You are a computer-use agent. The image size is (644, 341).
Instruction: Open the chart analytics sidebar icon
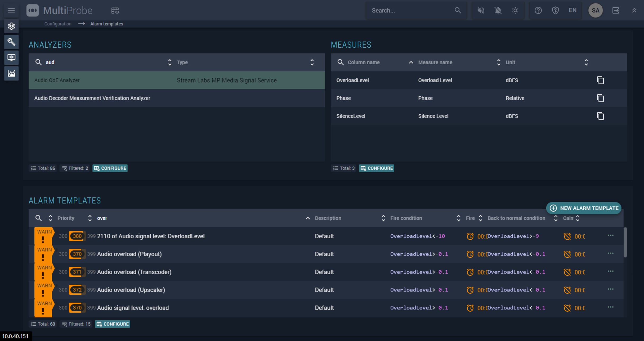[11, 73]
